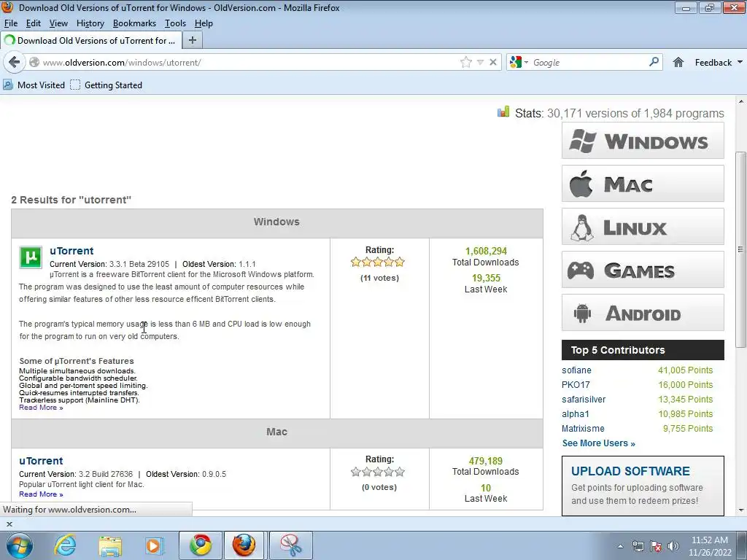Close the add-on bar with X
This screenshot has height=560, width=747.
[9, 524]
